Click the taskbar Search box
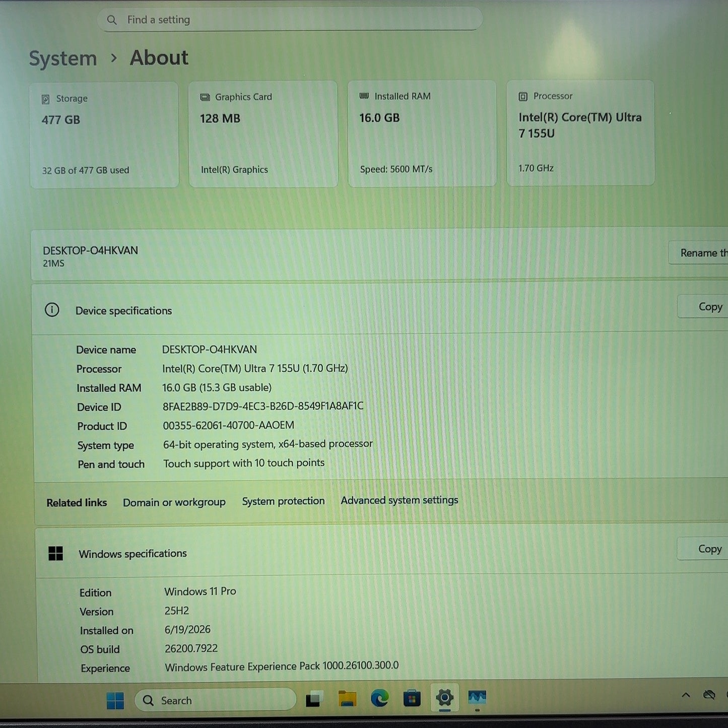This screenshot has height=728, width=728. (x=216, y=700)
